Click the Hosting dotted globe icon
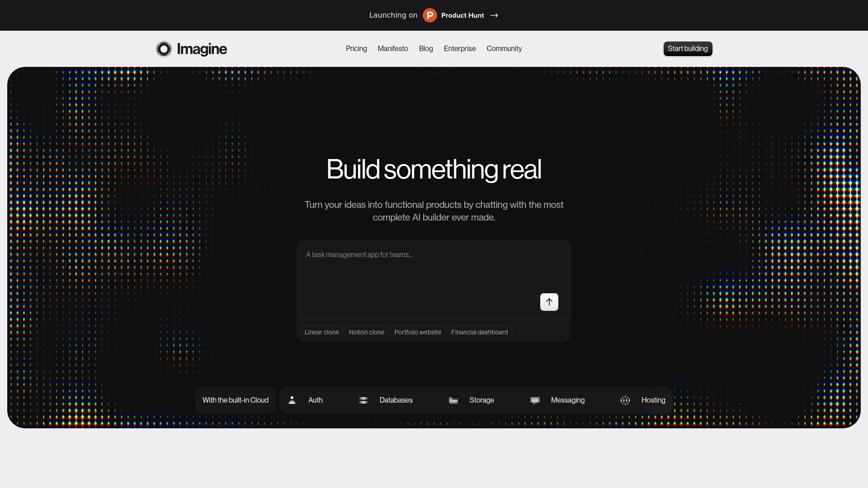The width and height of the screenshot is (868, 488). 625,400
